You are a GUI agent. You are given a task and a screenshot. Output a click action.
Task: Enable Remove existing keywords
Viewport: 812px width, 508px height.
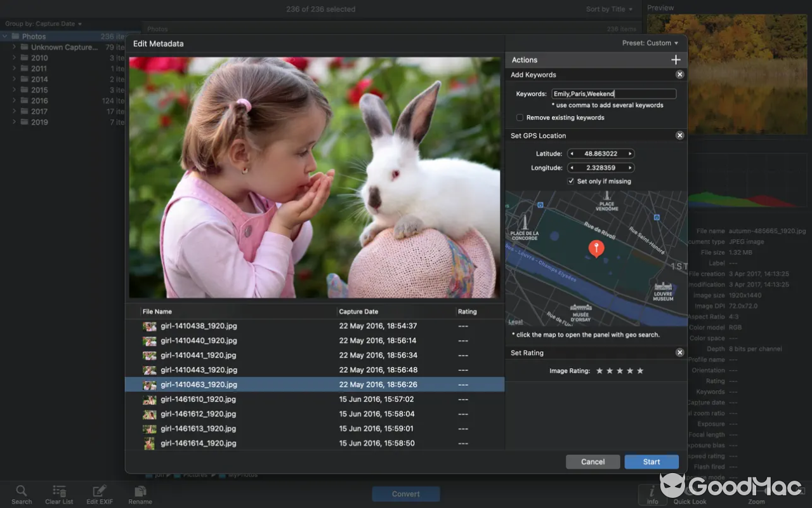coord(520,117)
